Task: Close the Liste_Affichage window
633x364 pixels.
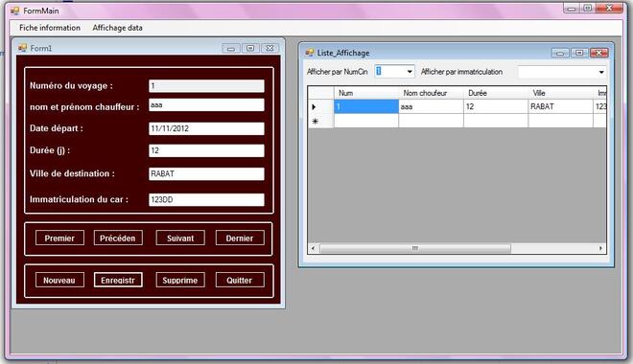Action: [599, 53]
